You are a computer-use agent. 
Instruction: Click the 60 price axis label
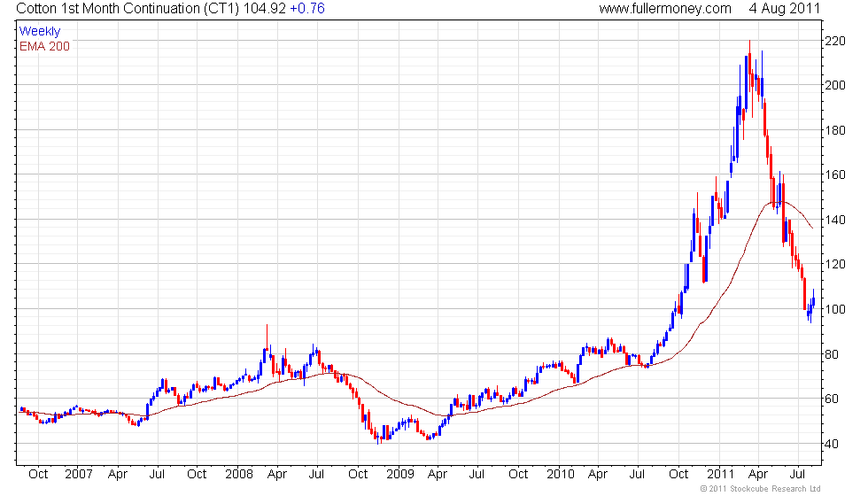832,399
